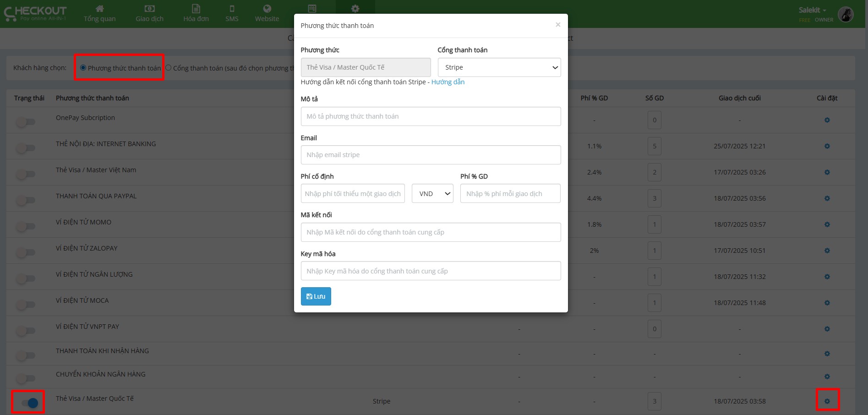The image size is (868, 415).
Task: Click the 4.4% fee cell
Action: point(594,198)
